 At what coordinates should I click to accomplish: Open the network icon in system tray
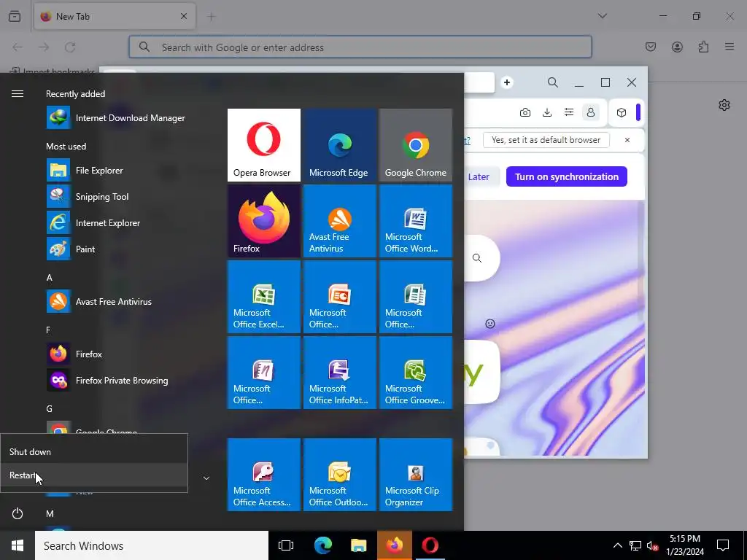[635, 545]
